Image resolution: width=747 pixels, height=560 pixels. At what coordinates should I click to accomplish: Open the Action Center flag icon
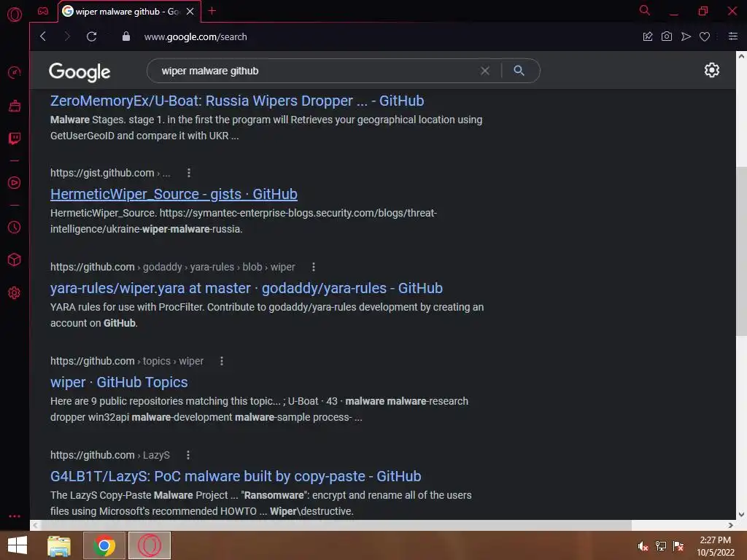[678, 546]
